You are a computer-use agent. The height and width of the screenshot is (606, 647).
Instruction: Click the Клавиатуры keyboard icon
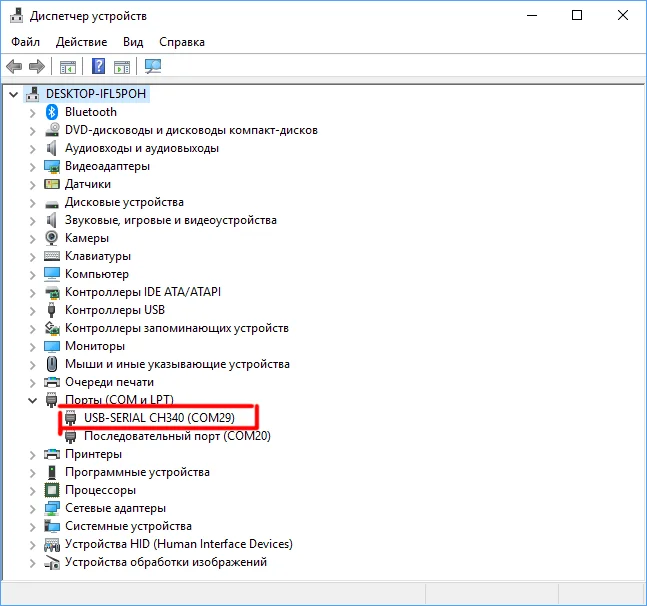[52, 256]
